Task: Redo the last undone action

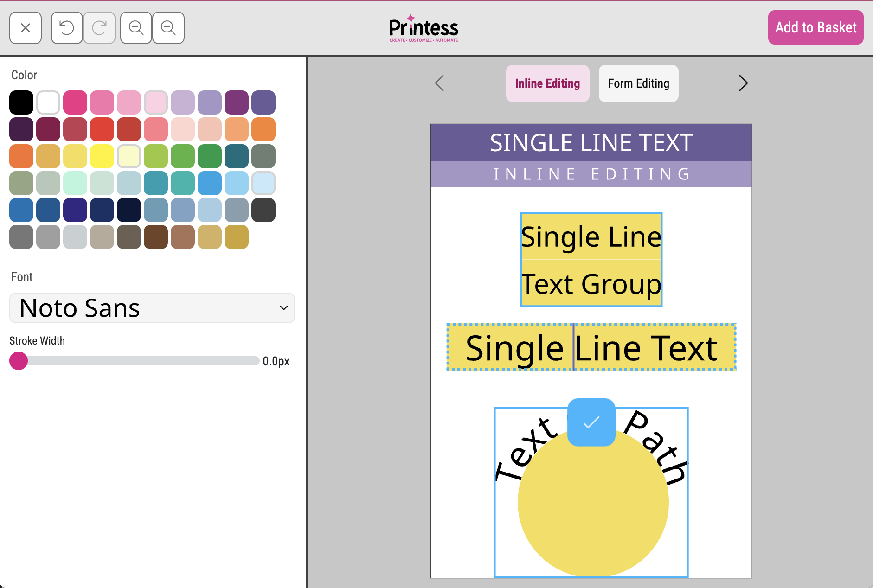Action: (99, 28)
